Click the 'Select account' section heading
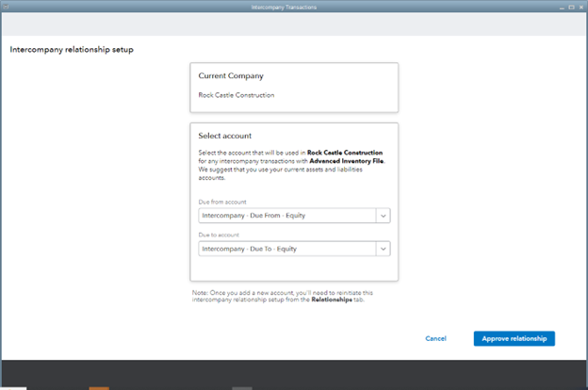The width and height of the screenshot is (588, 390). click(224, 137)
